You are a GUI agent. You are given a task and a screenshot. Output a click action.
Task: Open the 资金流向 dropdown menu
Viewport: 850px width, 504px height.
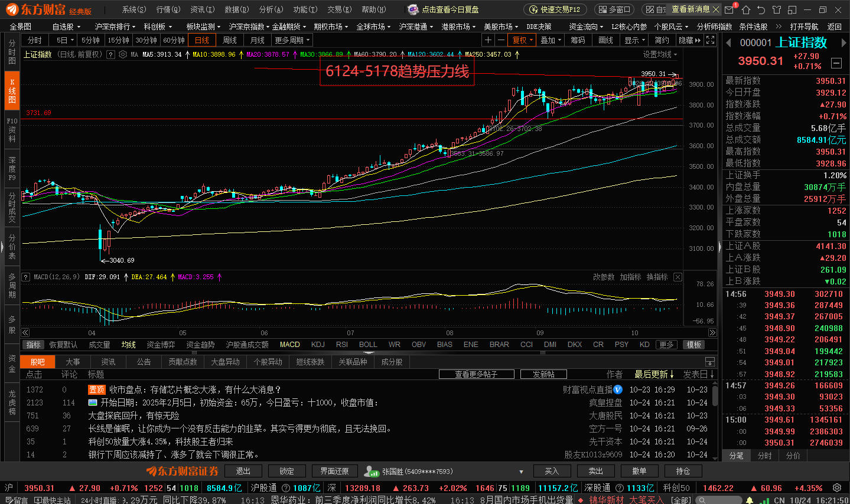(x=586, y=27)
